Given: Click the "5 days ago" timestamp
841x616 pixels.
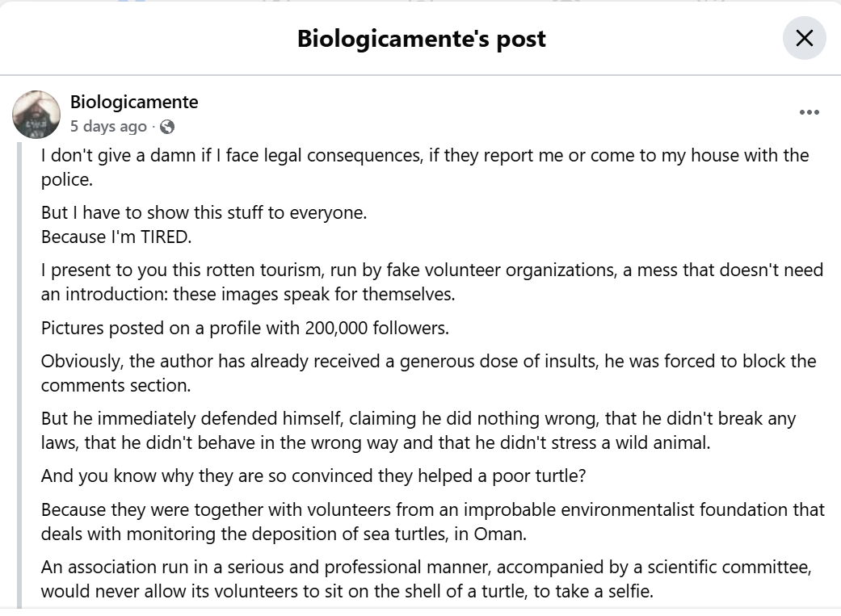Looking at the screenshot, I should (x=108, y=127).
